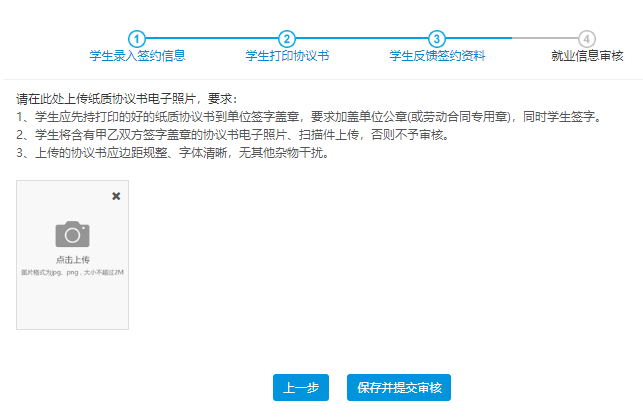Click grey progress line between steps 3 and 4
This screenshot has width=643, height=418.
pos(512,39)
